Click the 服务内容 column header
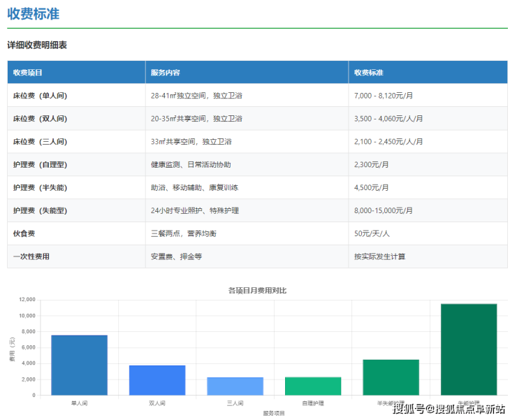 [x=165, y=72]
